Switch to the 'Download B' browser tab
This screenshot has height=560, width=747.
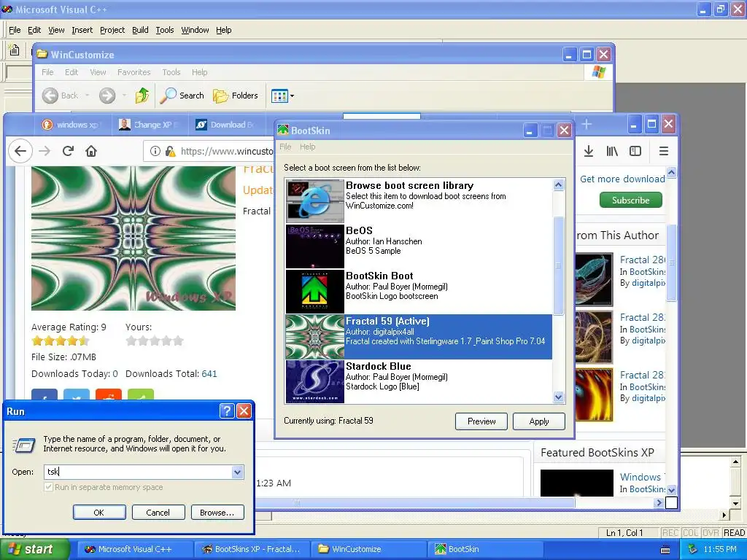225,125
